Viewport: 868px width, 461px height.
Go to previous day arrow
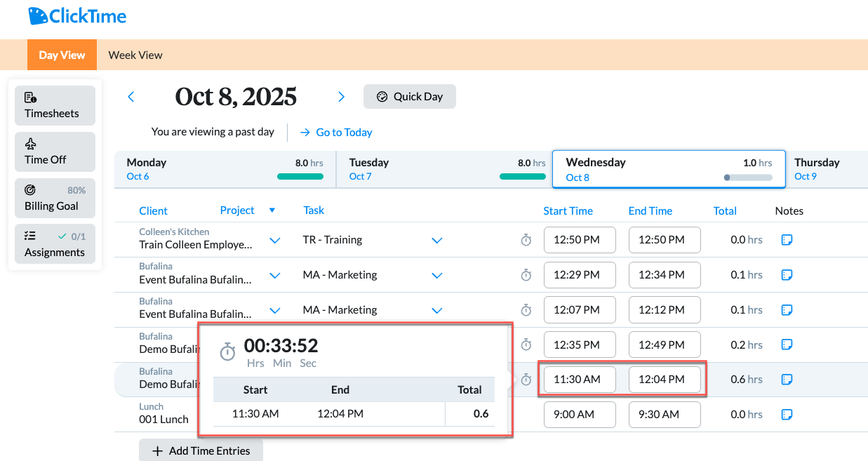click(131, 97)
